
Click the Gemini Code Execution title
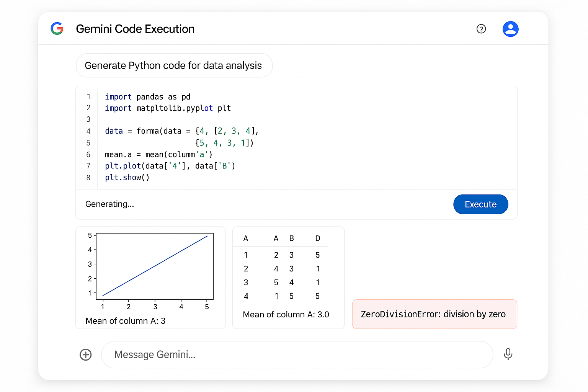(x=135, y=29)
